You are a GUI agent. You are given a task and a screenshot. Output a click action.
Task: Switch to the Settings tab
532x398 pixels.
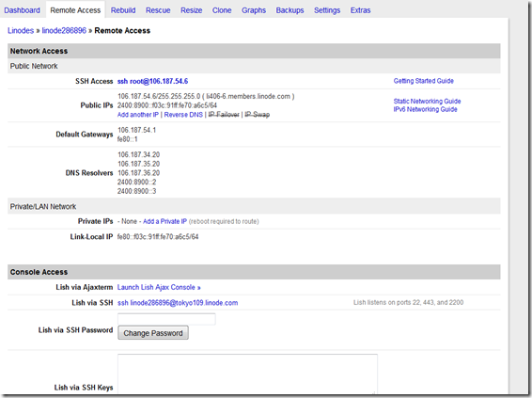point(327,10)
